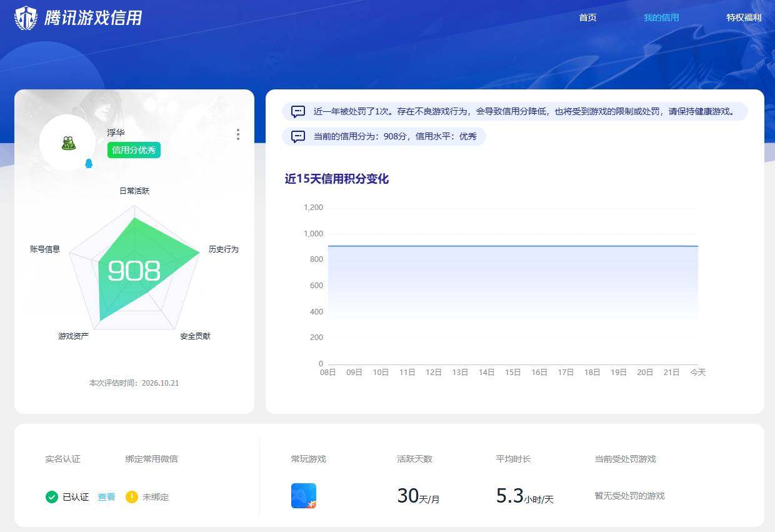Click the 08日 label on chart axis

tap(328, 372)
